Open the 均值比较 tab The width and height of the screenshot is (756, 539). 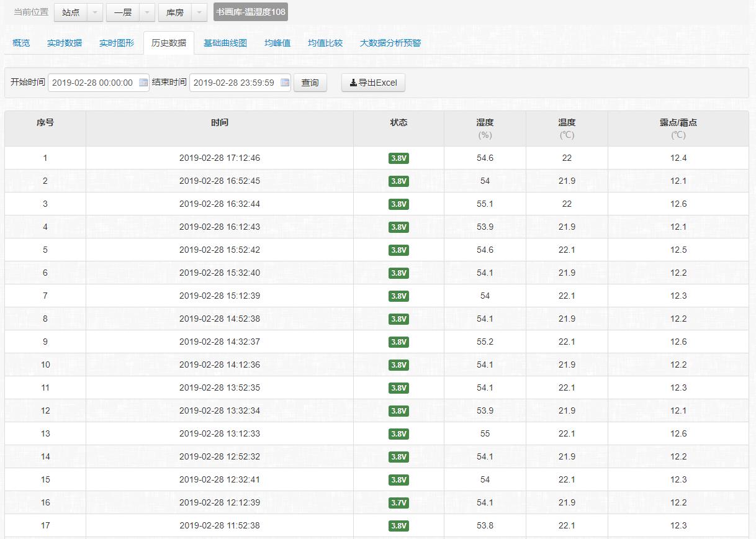coord(325,43)
